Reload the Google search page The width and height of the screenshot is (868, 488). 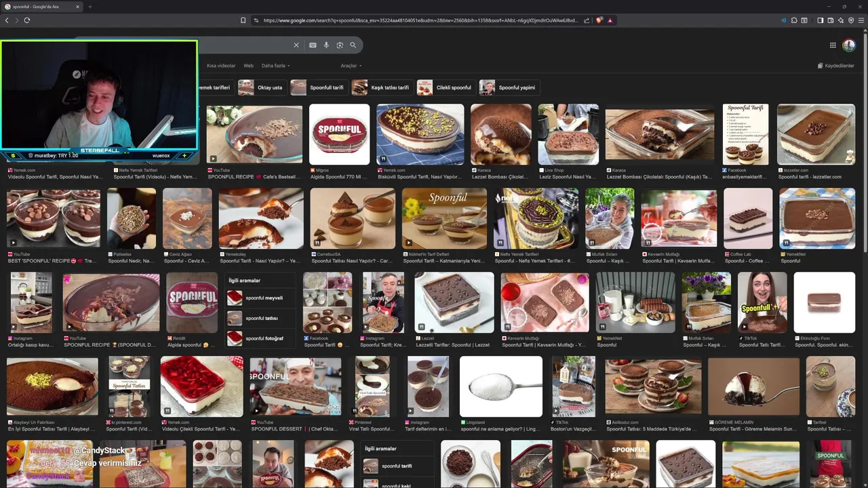click(x=27, y=20)
